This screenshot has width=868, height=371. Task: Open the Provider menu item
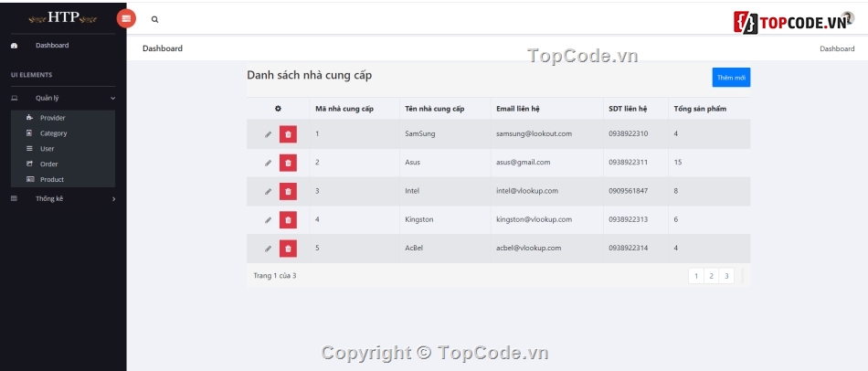click(53, 118)
